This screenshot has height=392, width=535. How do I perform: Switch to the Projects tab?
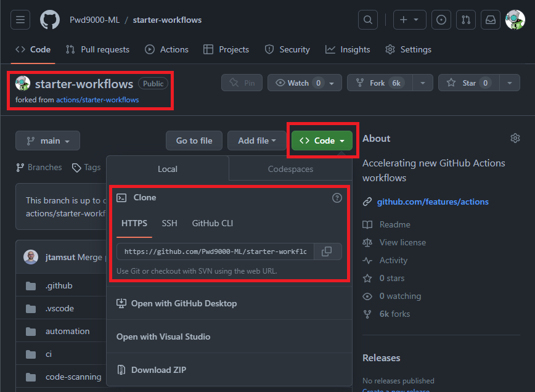tap(226, 49)
